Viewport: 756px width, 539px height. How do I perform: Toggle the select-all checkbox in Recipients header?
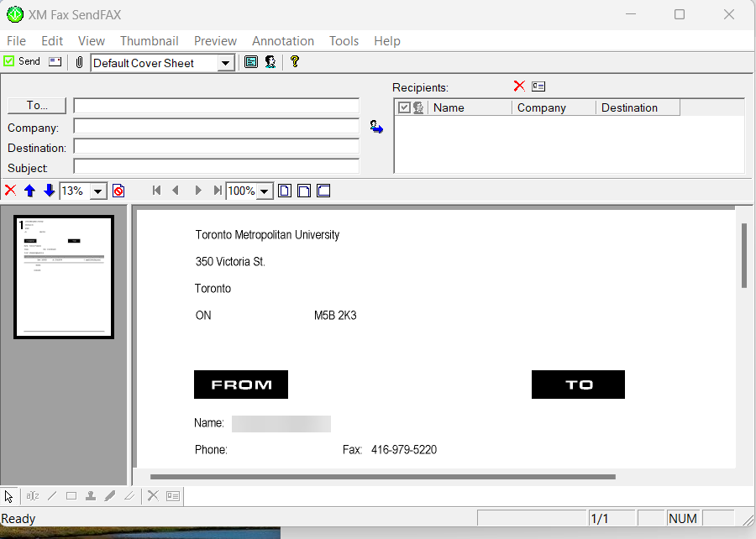coord(404,107)
